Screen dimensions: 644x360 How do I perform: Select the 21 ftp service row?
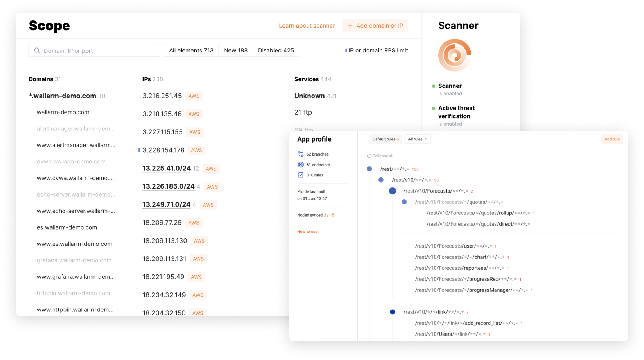click(303, 112)
